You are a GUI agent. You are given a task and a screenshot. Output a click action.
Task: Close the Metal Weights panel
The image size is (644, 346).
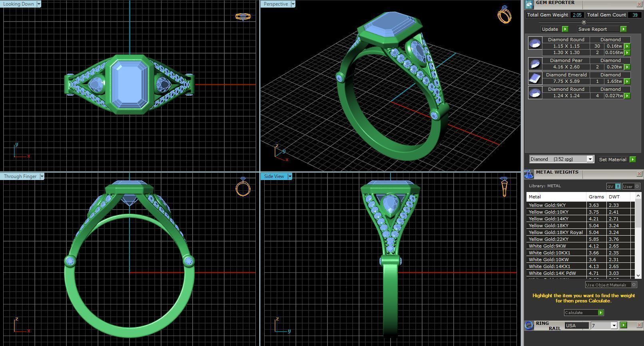click(x=639, y=174)
